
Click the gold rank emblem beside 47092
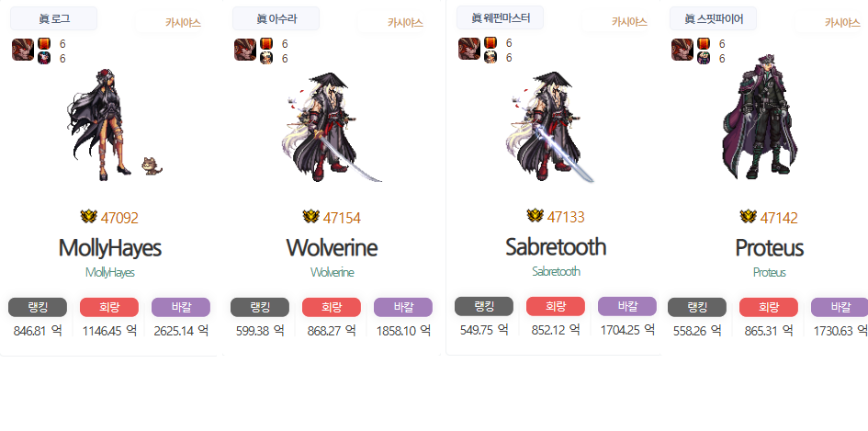click(88, 217)
